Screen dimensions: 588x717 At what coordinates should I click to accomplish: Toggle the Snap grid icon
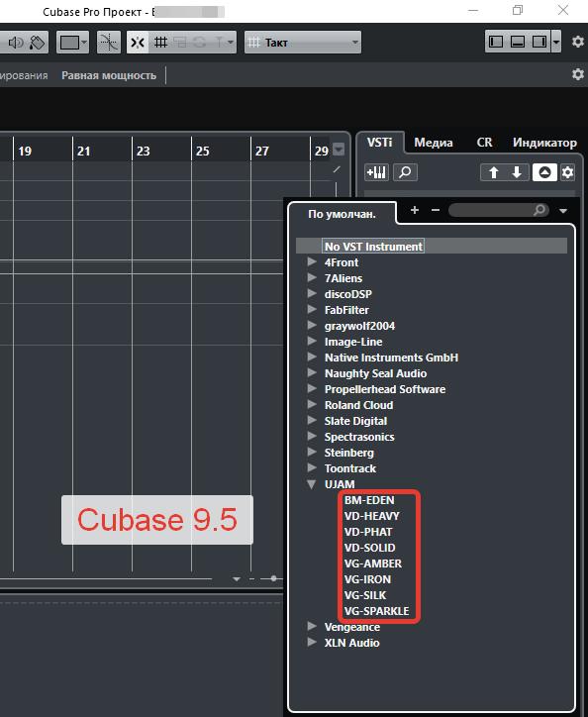point(160,43)
